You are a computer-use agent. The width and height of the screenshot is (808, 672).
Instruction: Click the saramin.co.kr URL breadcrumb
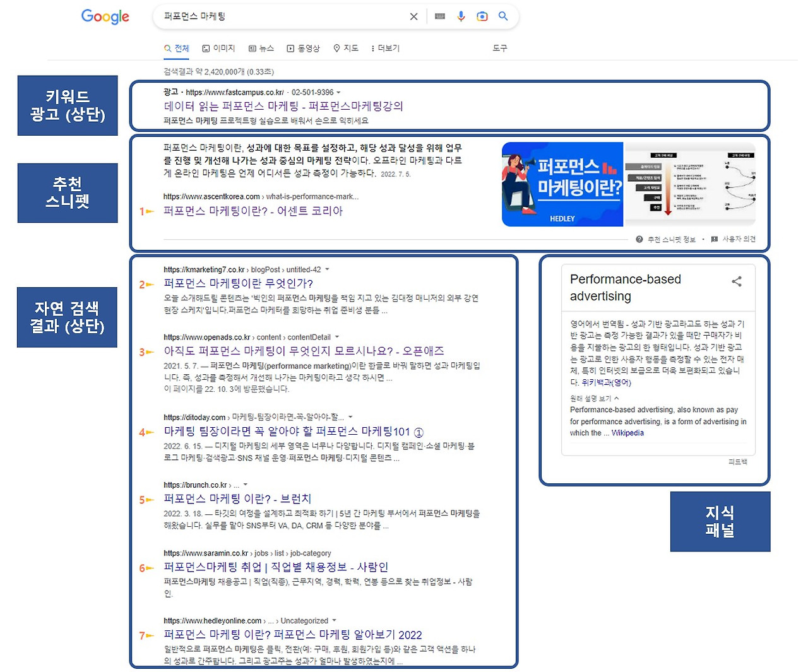pyautogui.click(x=247, y=553)
